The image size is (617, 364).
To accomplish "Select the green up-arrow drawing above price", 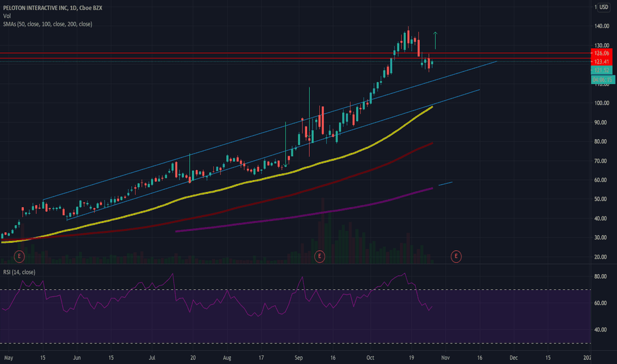I will tap(435, 40).
